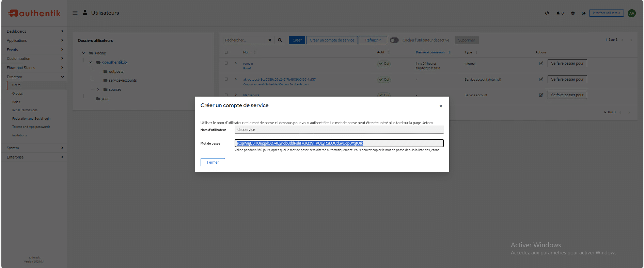Screen dimensions: 644x268
Task: Collapse the Racine folder tree node
Action: click(83, 53)
